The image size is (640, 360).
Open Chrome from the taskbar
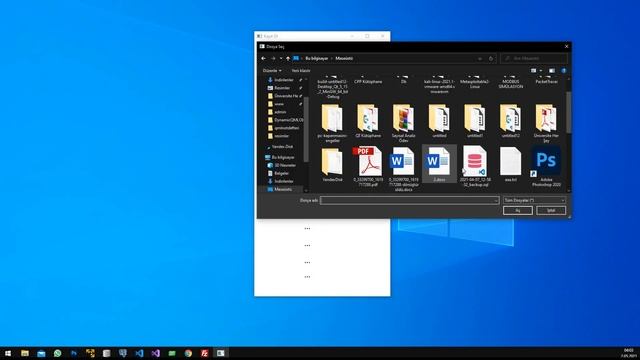point(188,353)
